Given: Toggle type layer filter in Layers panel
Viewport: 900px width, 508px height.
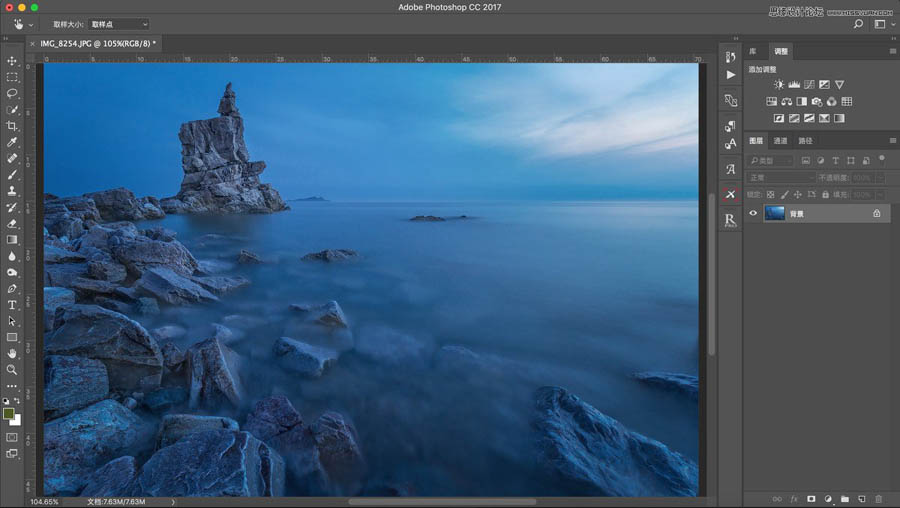Looking at the screenshot, I should click(836, 161).
